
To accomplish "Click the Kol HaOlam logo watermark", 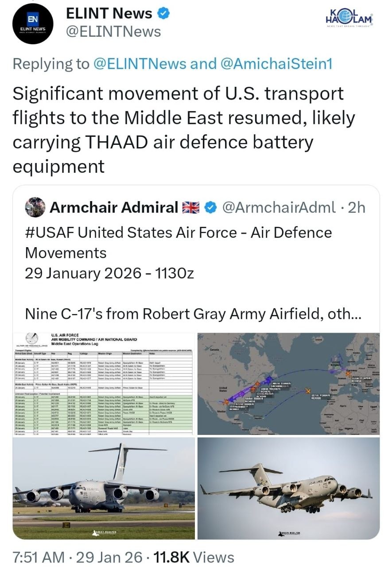I will click(x=349, y=19).
